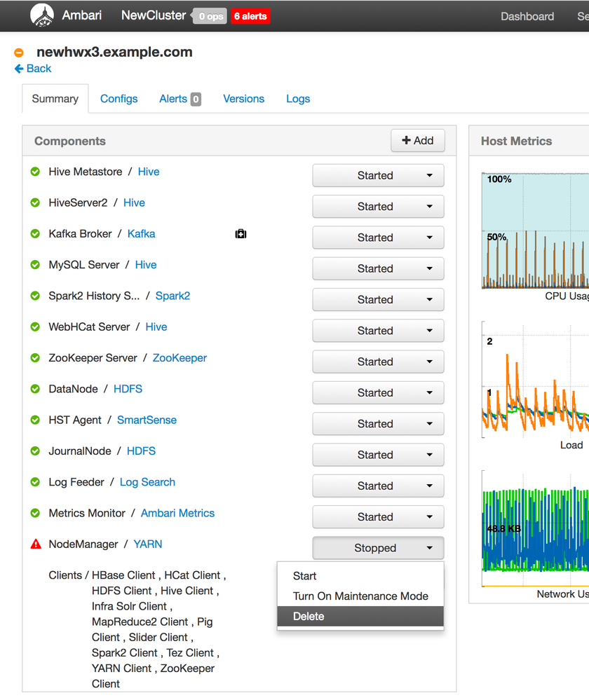This screenshot has width=589, height=700.
Task: Click the Spark2 History Server status icon
Action: [x=35, y=296]
